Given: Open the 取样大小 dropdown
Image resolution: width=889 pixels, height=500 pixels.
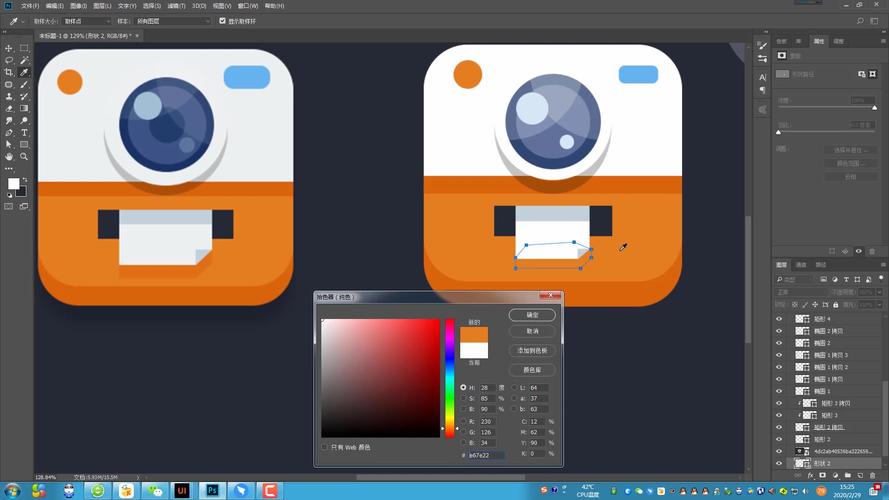Looking at the screenshot, I should pyautogui.click(x=86, y=20).
